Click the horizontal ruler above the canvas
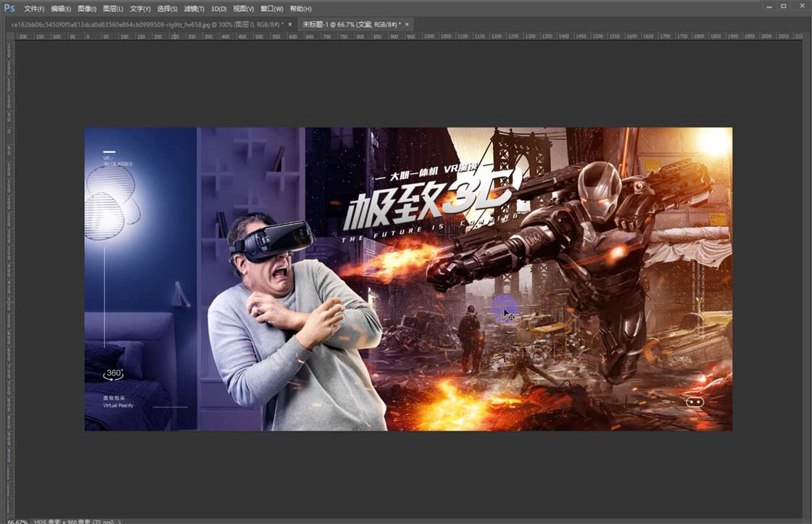 tap(362, 36)
